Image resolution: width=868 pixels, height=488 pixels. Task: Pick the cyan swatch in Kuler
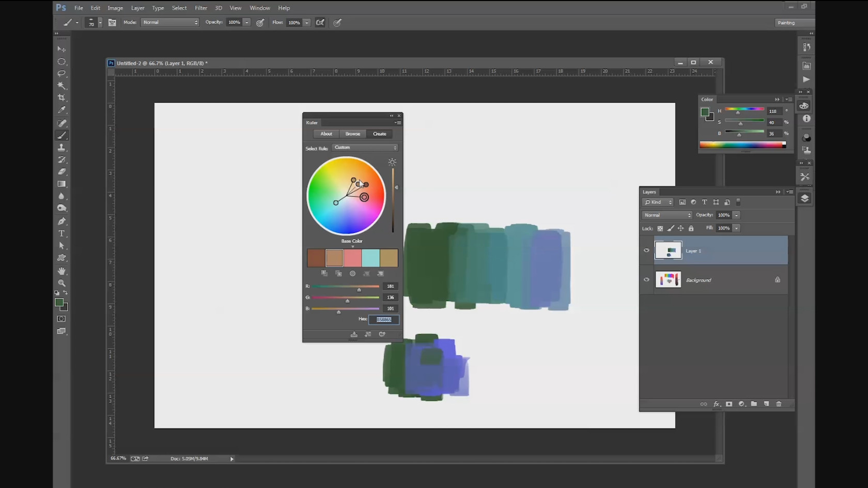(370, 258)
